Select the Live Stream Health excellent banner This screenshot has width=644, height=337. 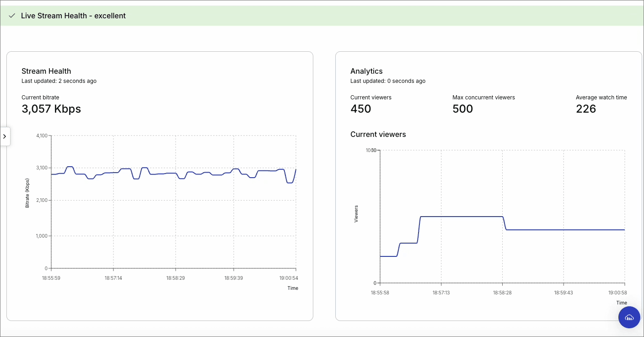click(x=322, y=16)
